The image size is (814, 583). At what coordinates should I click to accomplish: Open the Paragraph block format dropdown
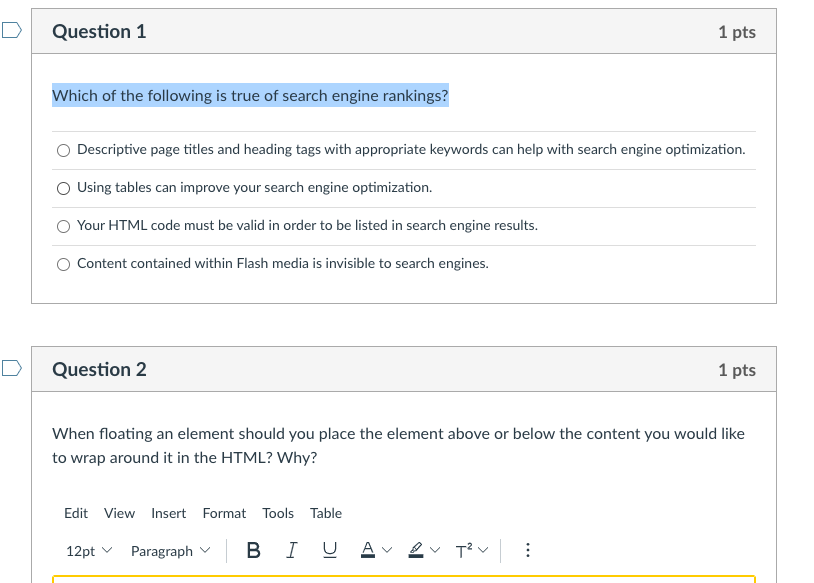[170, 551]
